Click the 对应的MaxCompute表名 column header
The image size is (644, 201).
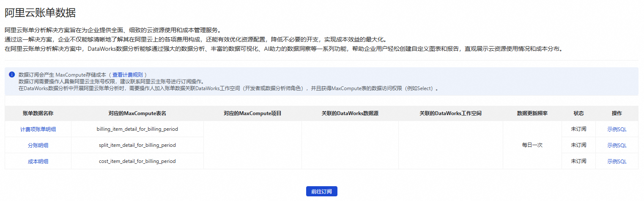pos(137,113)
